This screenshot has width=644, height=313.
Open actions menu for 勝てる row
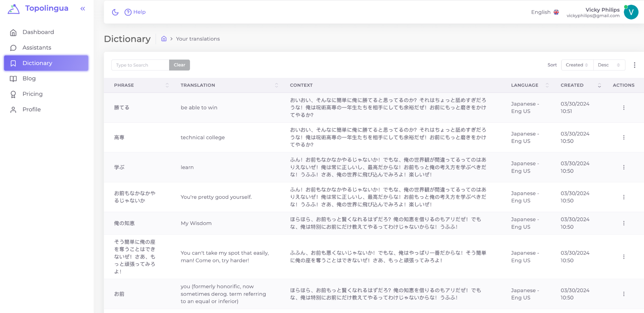[x=624, y=108]
